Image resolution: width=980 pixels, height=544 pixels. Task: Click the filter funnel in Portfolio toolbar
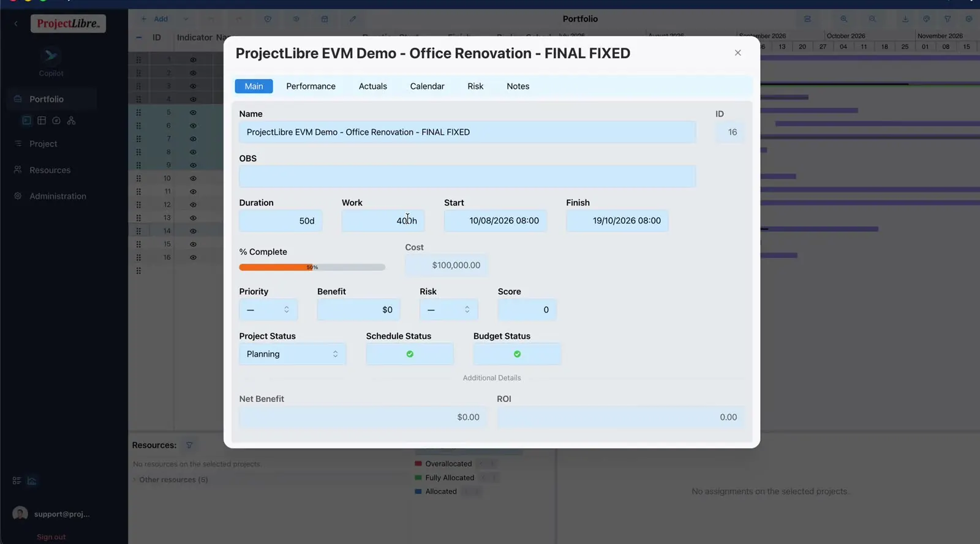[x=948, y=19]
